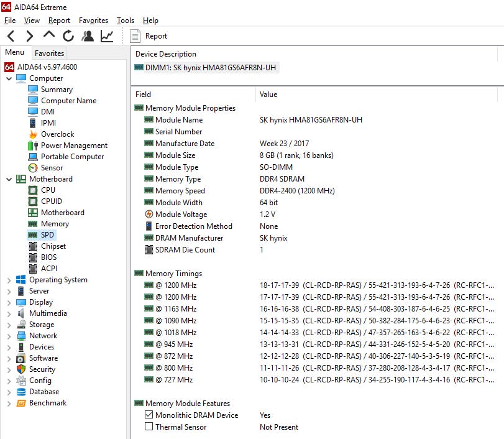
Task: Click the Database icon item
Action: (x=21, y=392)
